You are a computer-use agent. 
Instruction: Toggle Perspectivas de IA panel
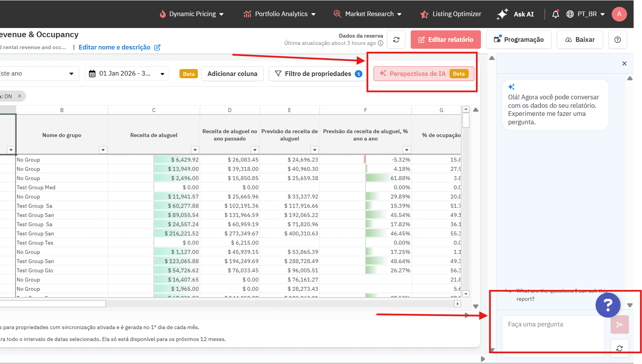(424, 74)
